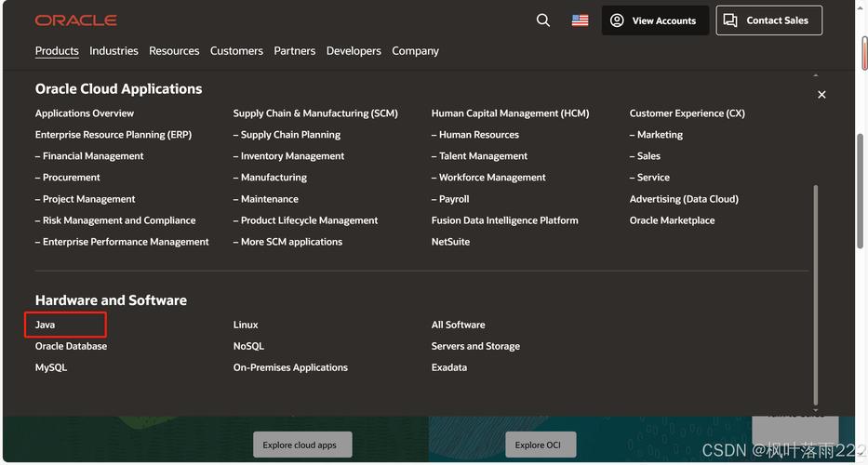Open the Company menu
The width and height of the screenshot is (868, 465).
point(415,51)
